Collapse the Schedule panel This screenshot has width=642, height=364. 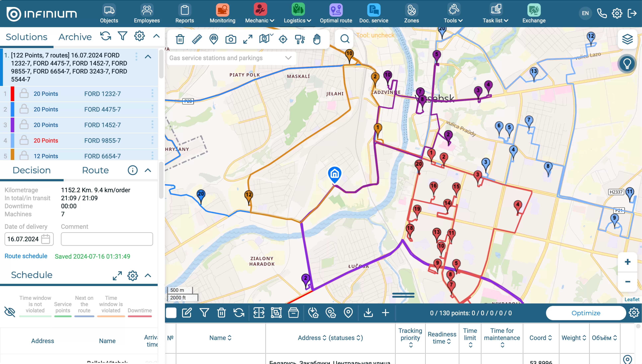click(148, 276)
